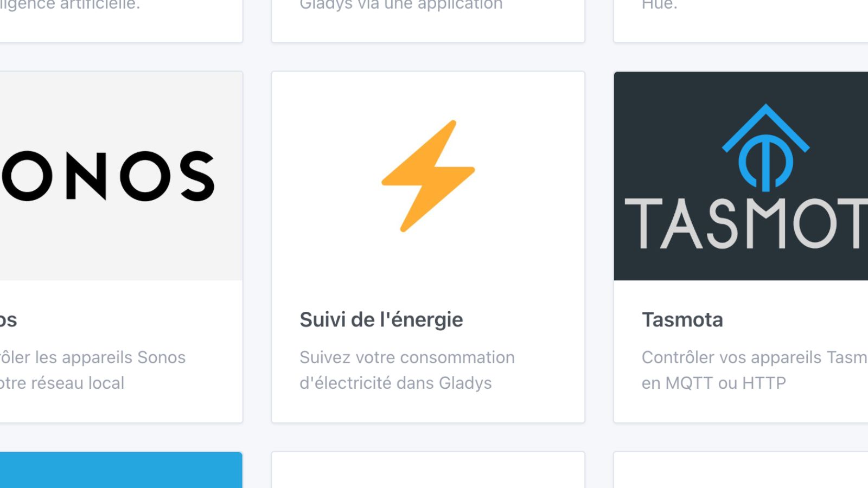Image resolution: width=868 pixels, height=488 pixels.
Task: Click the black Sonos wordmark logo
Action: click(x=108, y=176)
